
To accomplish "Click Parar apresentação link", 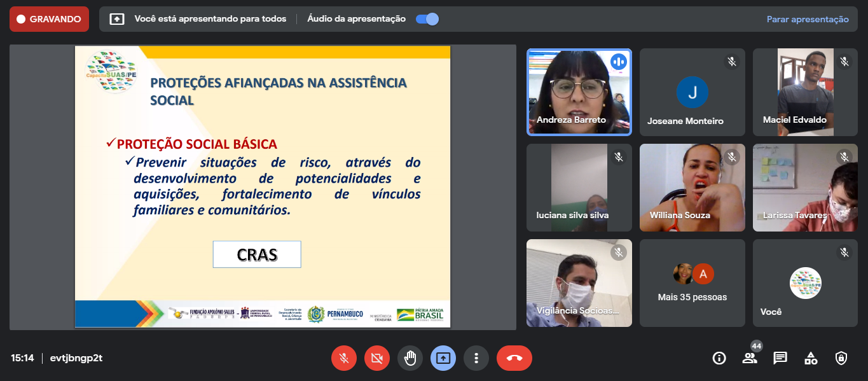I will 807,19.
